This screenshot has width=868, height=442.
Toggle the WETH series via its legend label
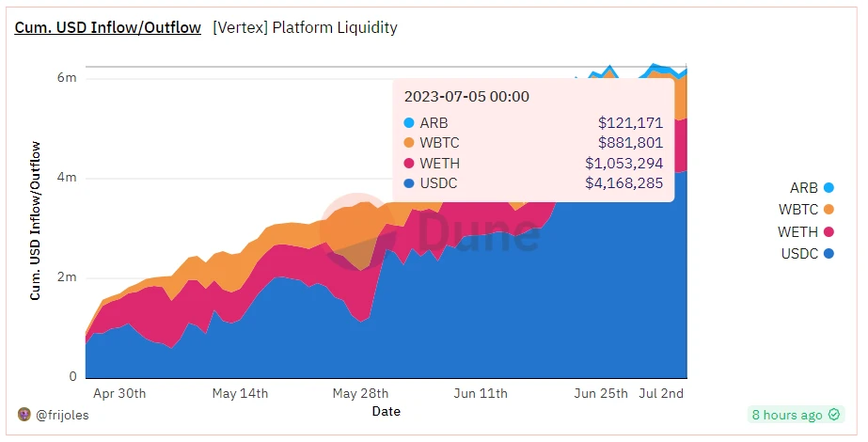pos(797,232)
